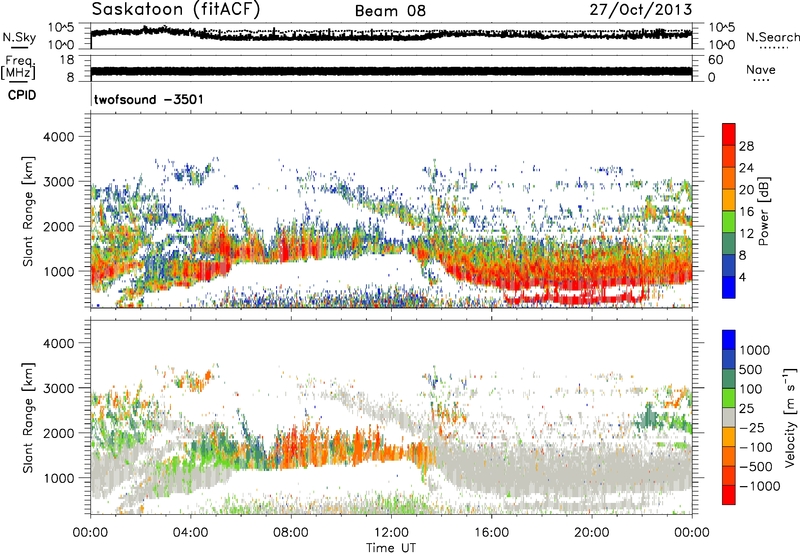Click the '16:00' time axis tick label

coord(491,533)
